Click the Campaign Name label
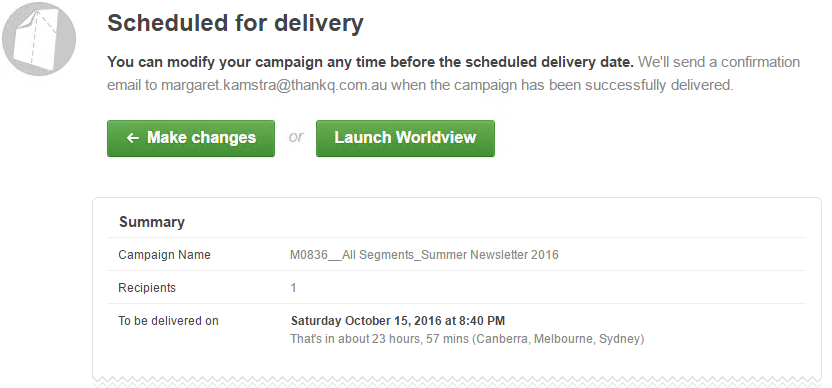The height and width of the screenshot is (388, 832). (x=164, y=255)
